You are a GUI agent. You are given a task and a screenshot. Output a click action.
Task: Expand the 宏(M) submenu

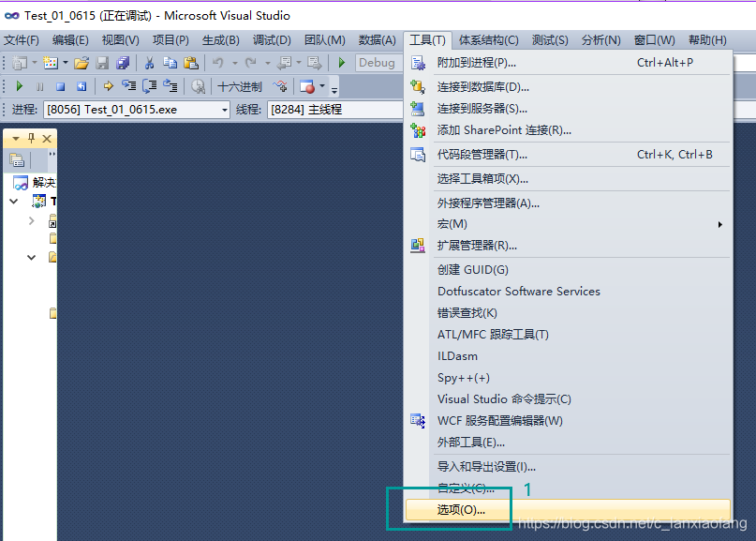(568, 224)
